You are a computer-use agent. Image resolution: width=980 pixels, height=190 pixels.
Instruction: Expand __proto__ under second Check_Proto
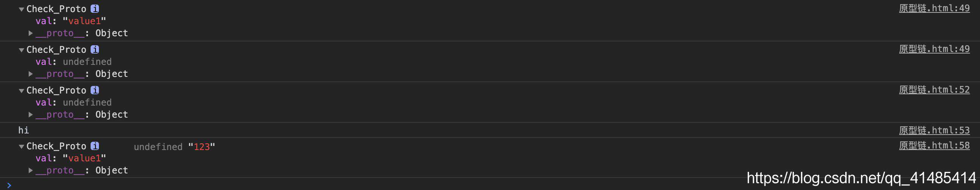pyautogui.click(x=31, y=74)
